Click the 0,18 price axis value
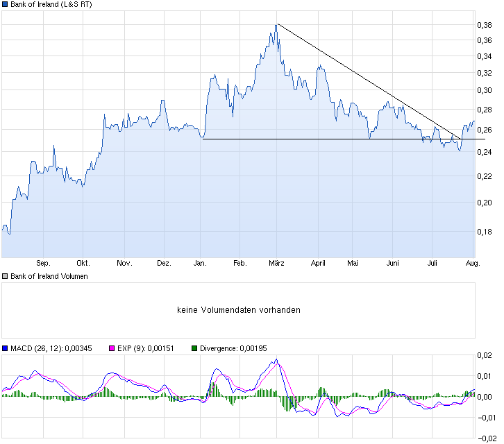The height and width of the screenshot is (444, 504). coord(485,232)
